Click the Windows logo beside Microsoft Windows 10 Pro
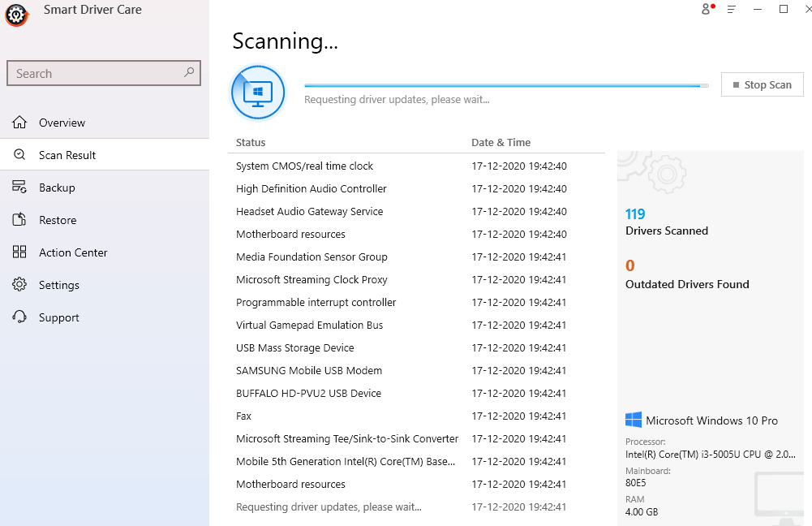Image resolution: width=812 pixels, height=526 pixels. [632, 420]
